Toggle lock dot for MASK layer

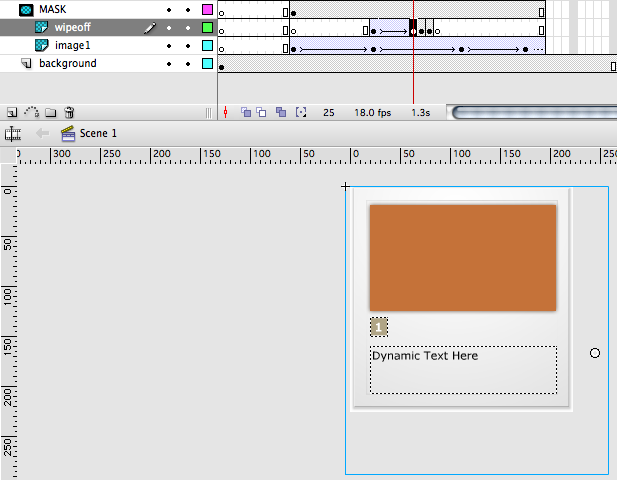(x=188, y=10)
